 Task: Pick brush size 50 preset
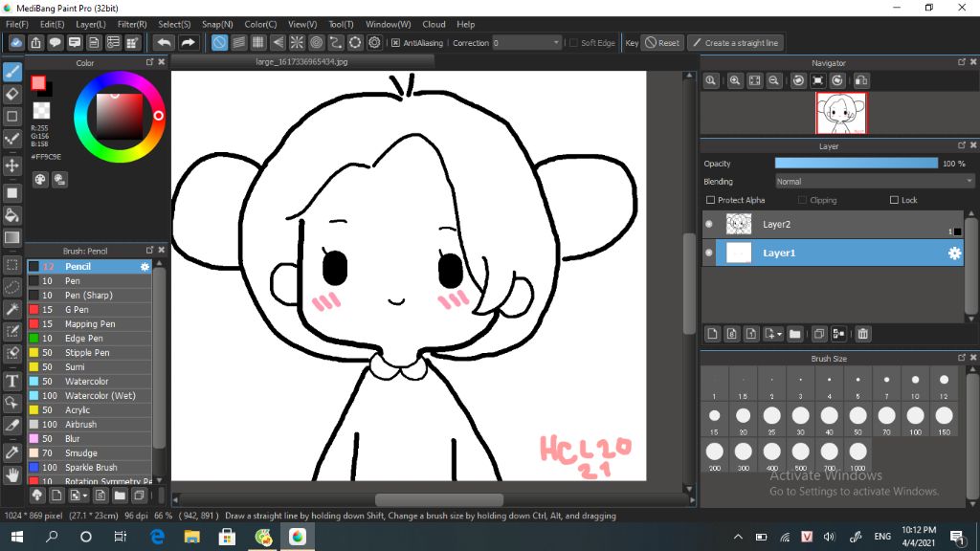click(x=858, y=419)
